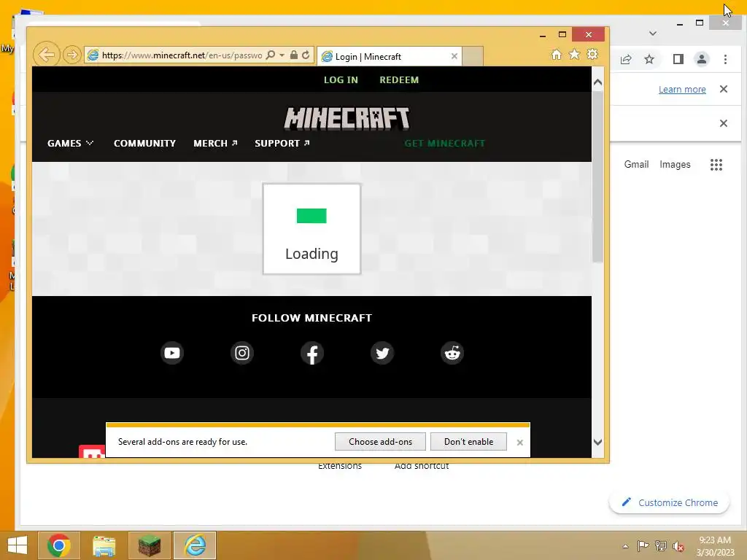747x560 pixels.
Task: Click the REDEEM link
Action: pos(399,80)
